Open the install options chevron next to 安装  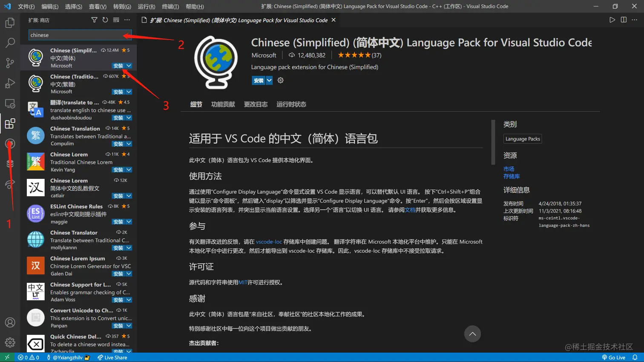(269, 80)
